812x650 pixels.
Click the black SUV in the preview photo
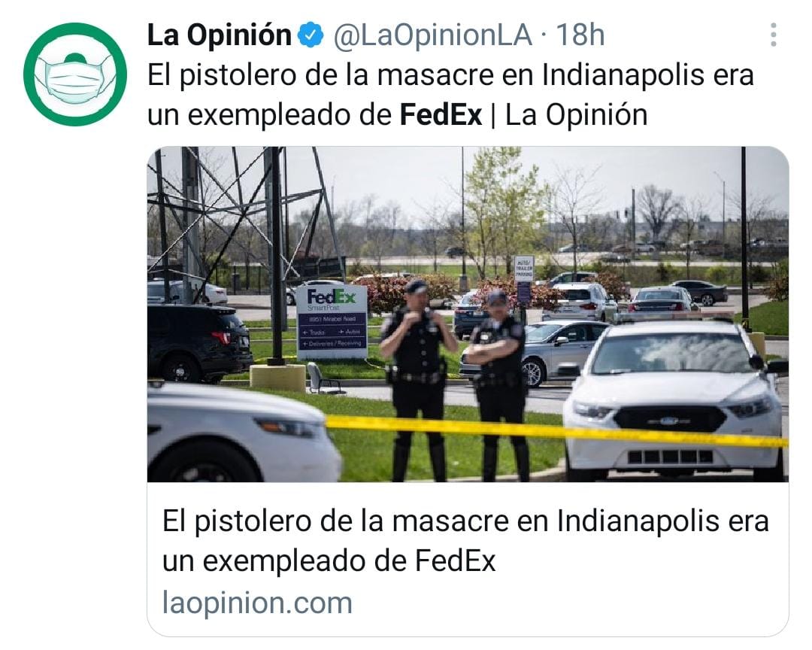click(199, 342)
